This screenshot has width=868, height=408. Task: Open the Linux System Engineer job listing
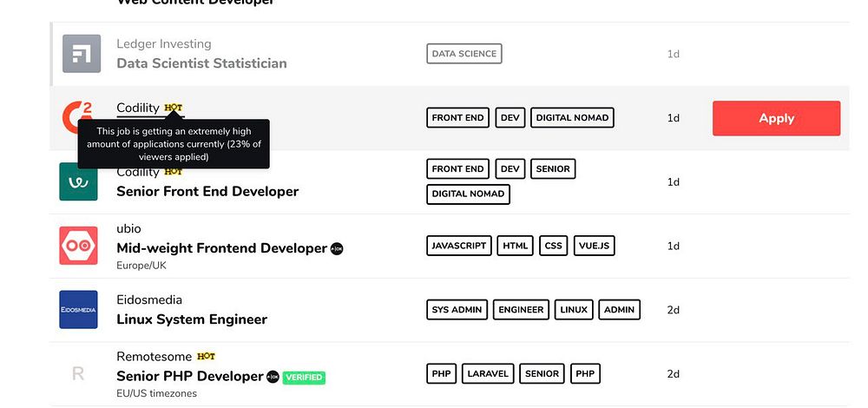pyautogui.click(x=192, y=319)
